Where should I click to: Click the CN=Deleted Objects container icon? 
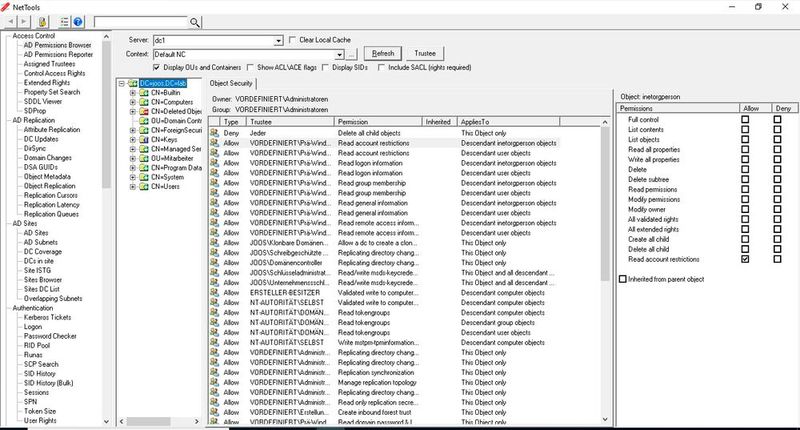click(x=144, y=112)
